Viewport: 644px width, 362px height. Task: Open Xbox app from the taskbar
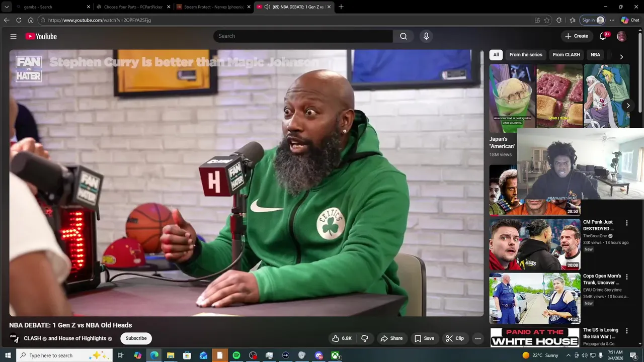point(335,355)
